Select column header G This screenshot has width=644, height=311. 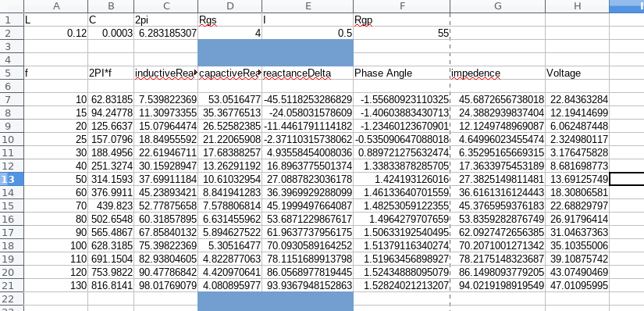coord(498,6)
